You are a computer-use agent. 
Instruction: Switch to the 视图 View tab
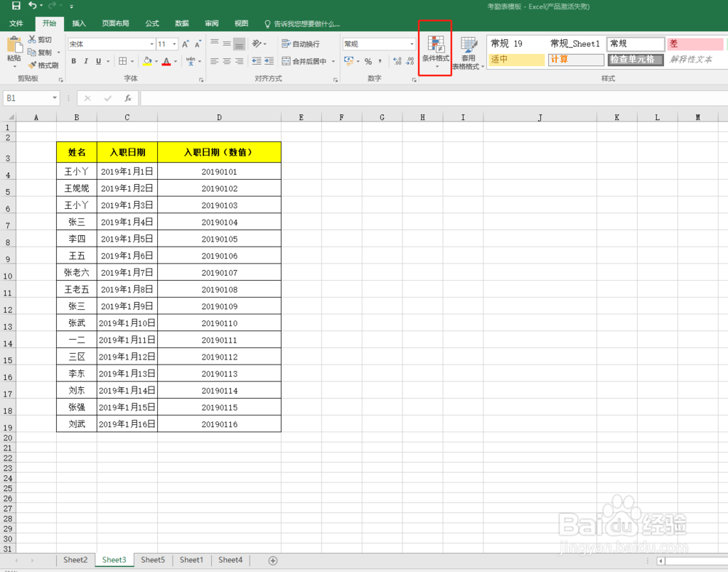coord(241,23)
